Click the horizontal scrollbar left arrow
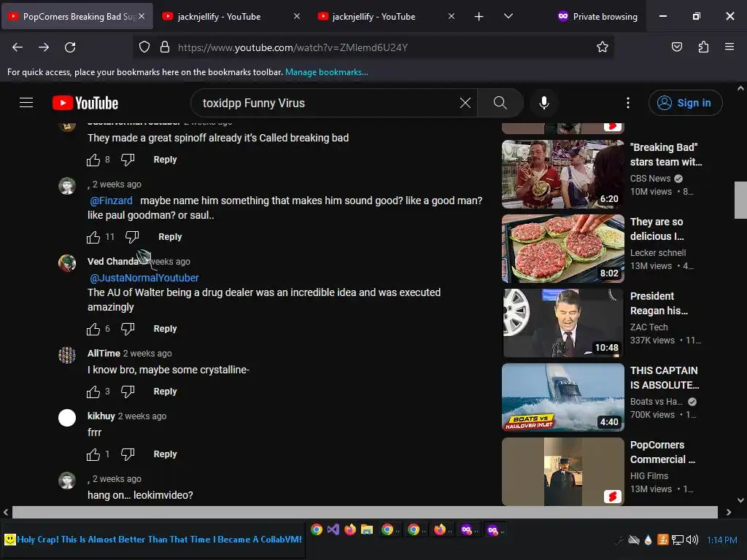Screen dimensions: 747x560 coord(6,513)
